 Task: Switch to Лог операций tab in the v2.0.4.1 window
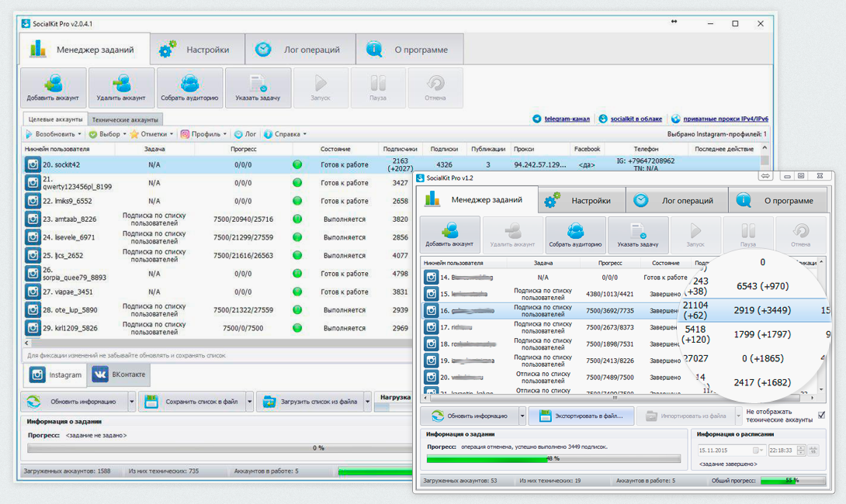coord(300,50)
